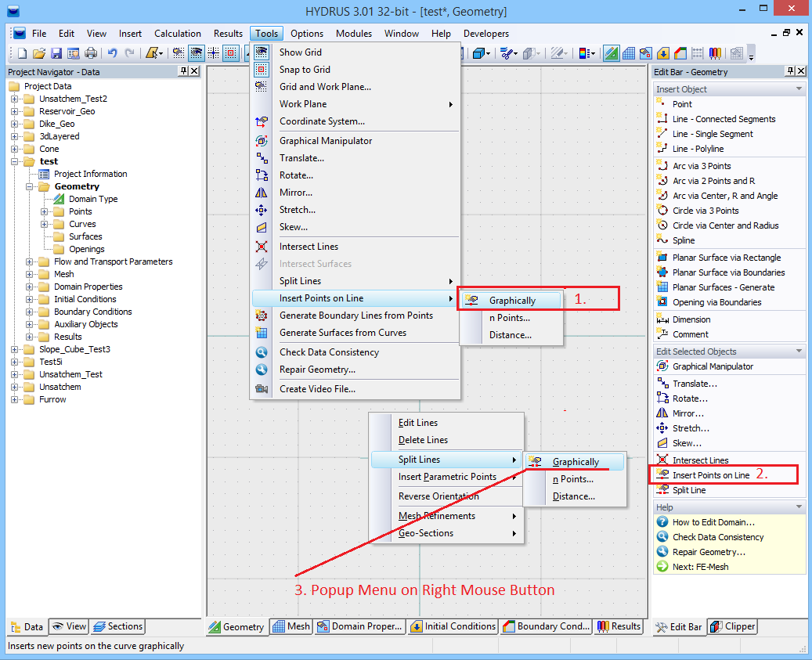Click the Save floppy-disk toolbar icon

click(x=56, y=52)
